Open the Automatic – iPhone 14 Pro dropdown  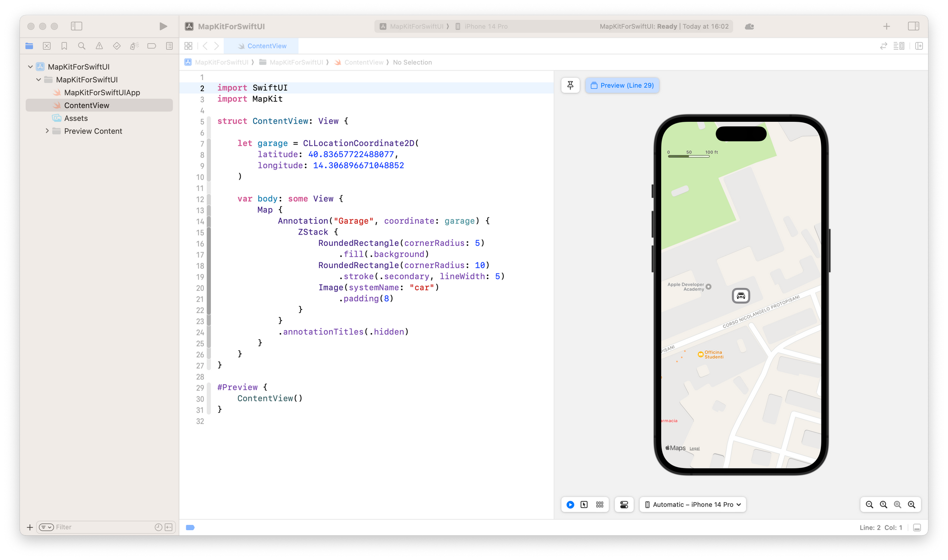(693, 505)
